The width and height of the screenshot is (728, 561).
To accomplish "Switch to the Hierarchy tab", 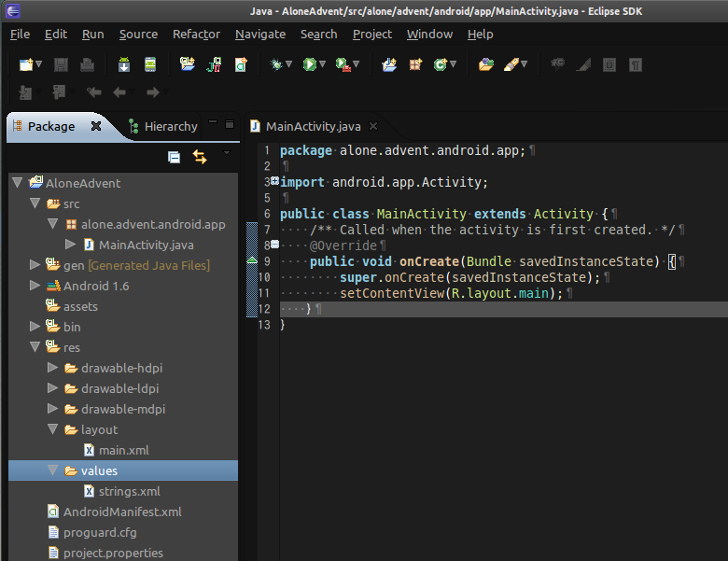I will pyautogui.click(x=163, y=126).
